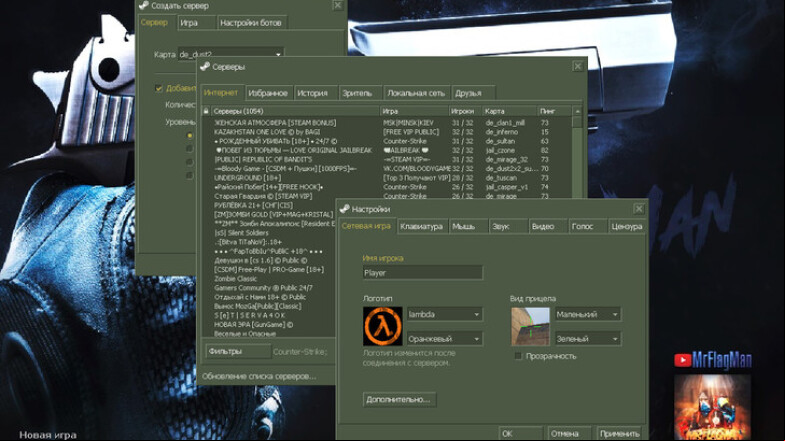Sort servers by the Пинг column header

point(554,111)
